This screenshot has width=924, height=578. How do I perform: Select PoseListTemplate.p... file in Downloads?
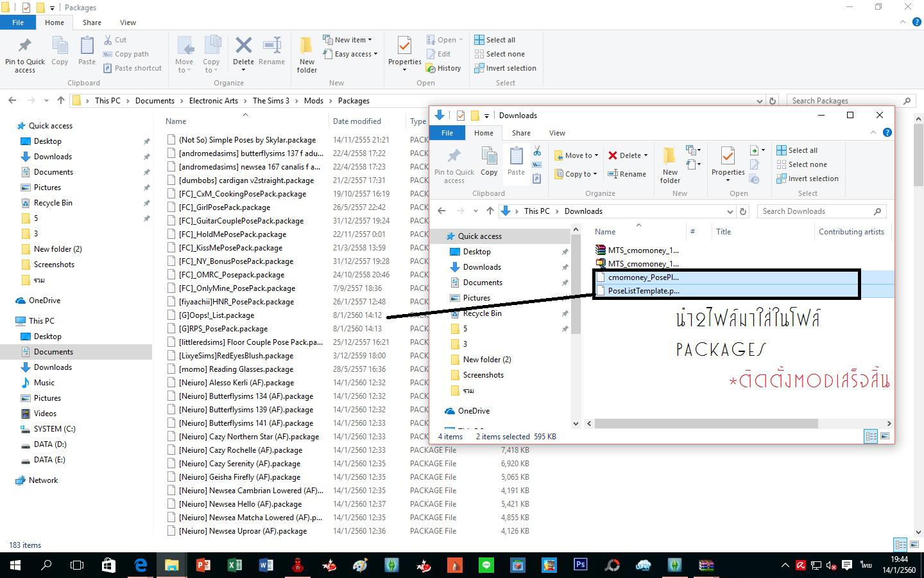pyautogui.click(x=644, y=291)
